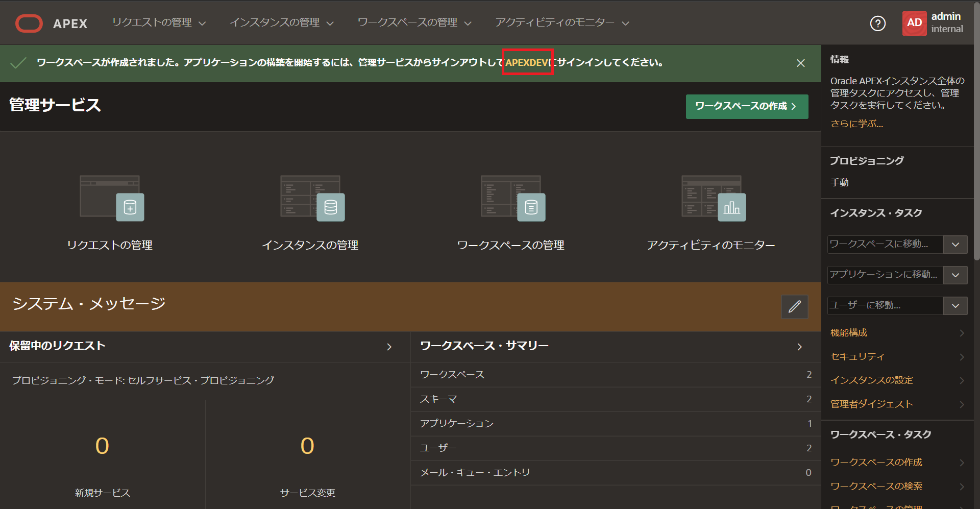The image size is (980, 509).
Task: Expand アプリケーションに移動 dropdown arrow
Action: click(x=955, y=275)
